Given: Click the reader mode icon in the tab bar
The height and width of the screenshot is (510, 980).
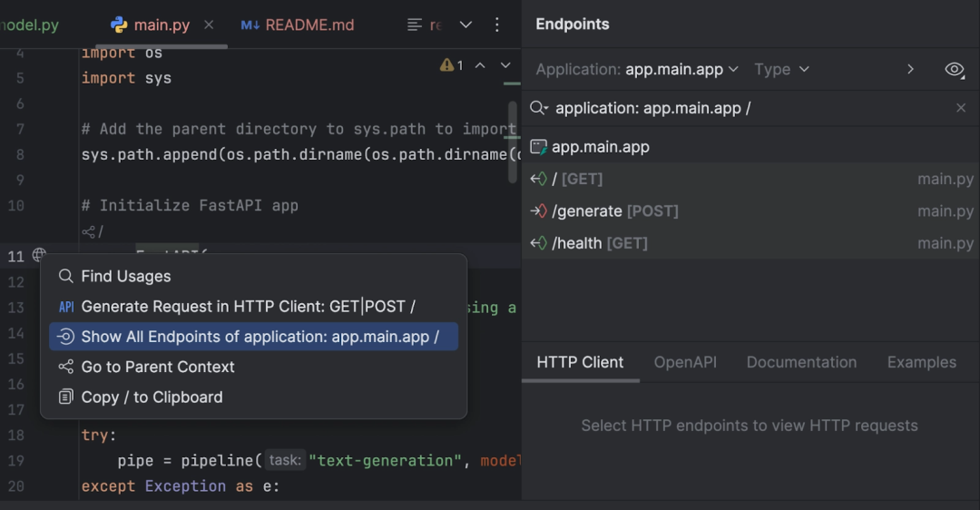Looking at the screenshot, I should point(415,25).
